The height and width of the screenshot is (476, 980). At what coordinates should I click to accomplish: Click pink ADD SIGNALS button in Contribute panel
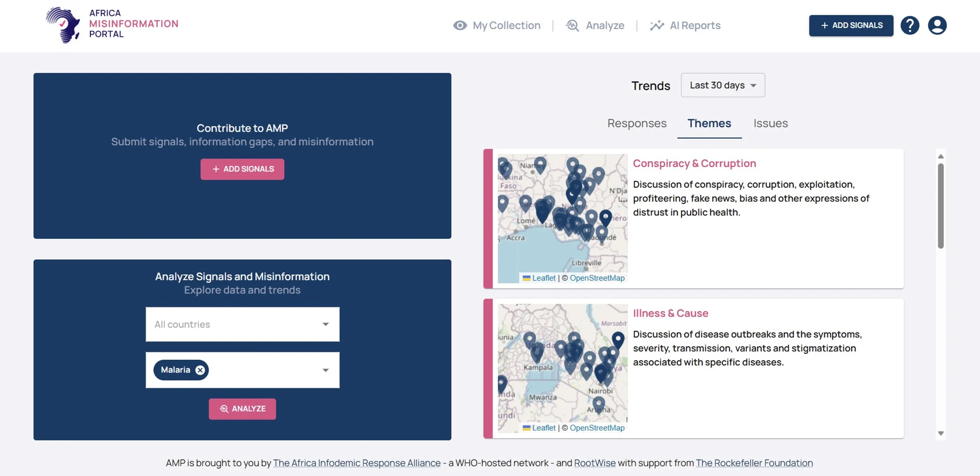click(x=242, y=169)
